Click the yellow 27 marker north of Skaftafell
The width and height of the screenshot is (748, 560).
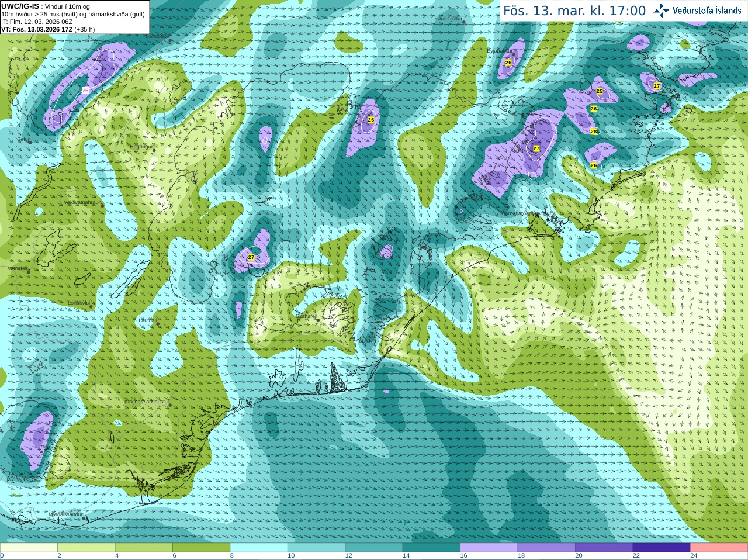click(x=251, y=257)
